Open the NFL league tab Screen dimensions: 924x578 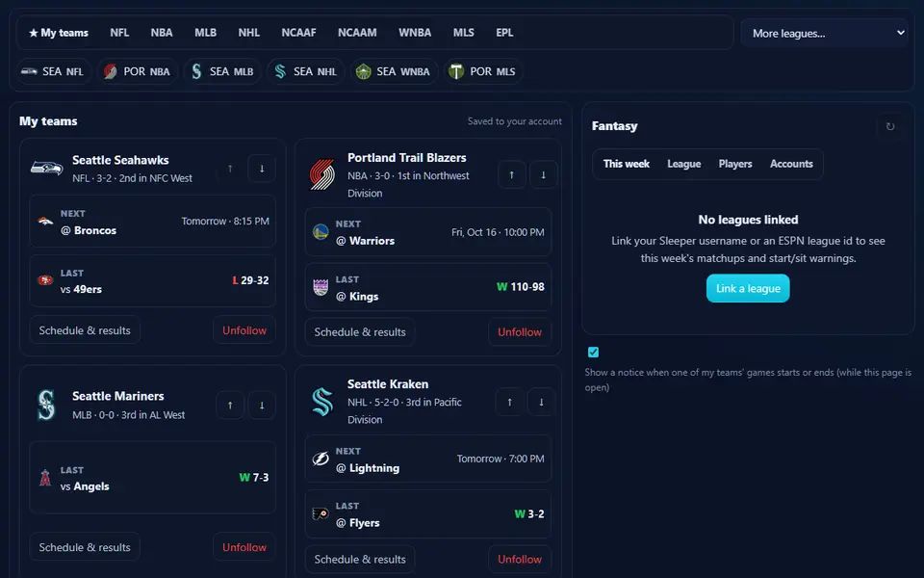coord(119,33)
